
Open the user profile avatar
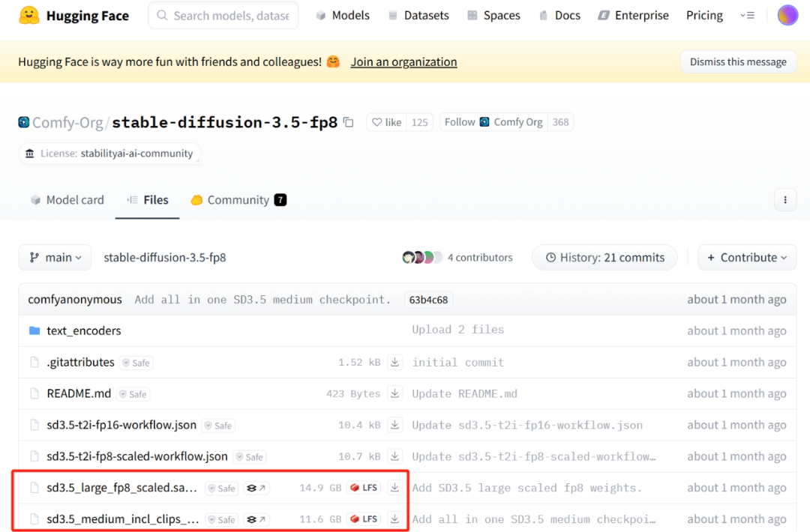(x=787, y=16)
